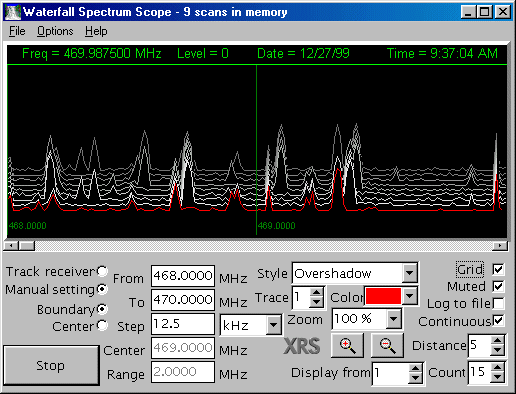
Task: Click the From frequency input field
Action: point(183,276)
